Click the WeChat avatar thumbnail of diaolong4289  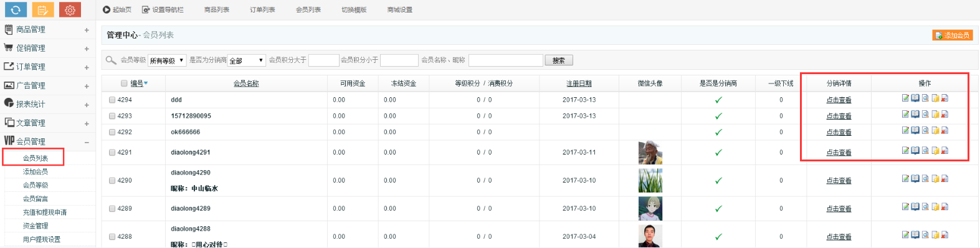(x=650, y=209)
